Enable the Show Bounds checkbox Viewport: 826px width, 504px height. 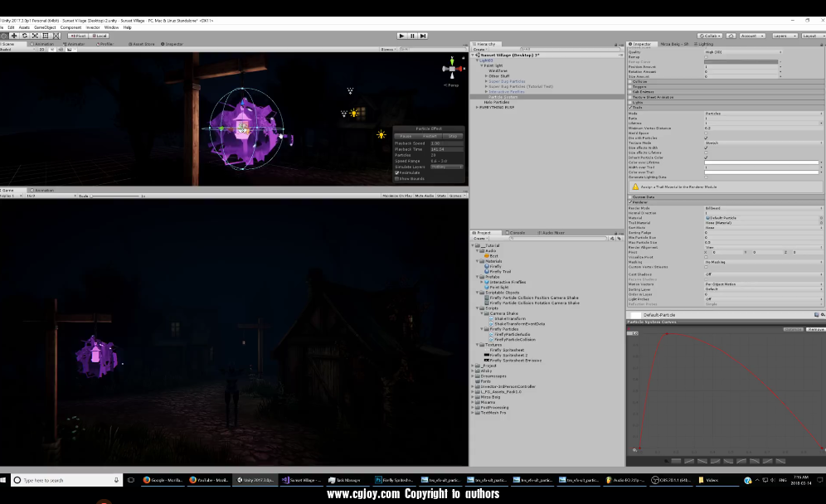pos(396,178)
